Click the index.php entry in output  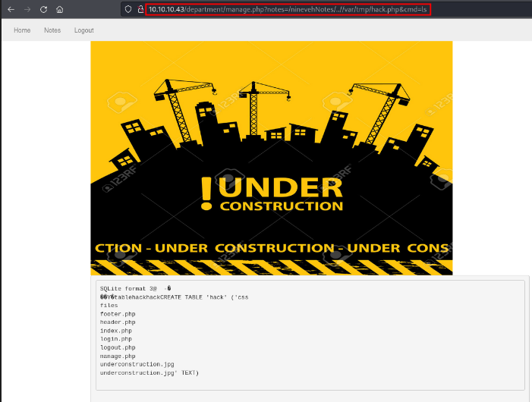click(x=115, y=331)
